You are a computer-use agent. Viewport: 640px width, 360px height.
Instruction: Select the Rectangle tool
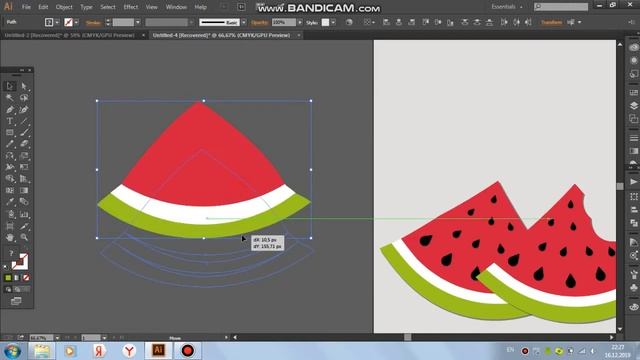coord(10,133)
